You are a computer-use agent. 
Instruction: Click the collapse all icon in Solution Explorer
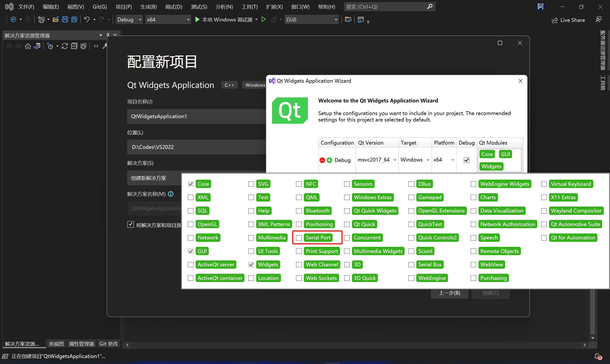(74, 46)
